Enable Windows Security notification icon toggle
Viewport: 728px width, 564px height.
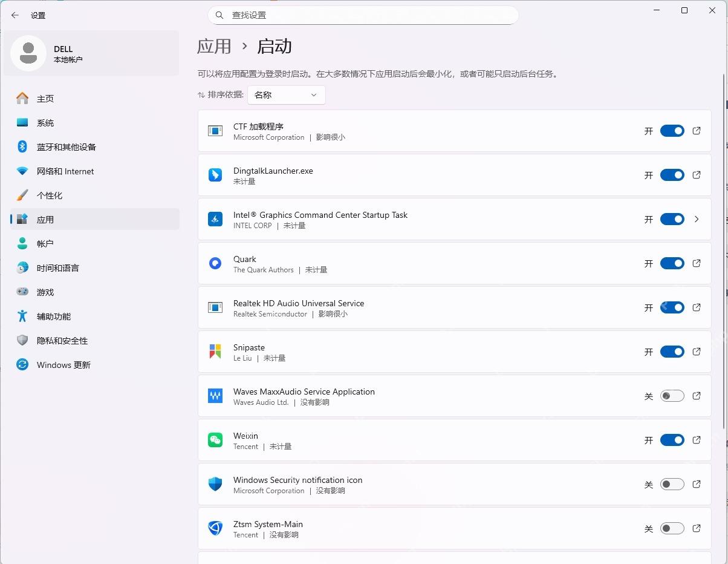672,484
